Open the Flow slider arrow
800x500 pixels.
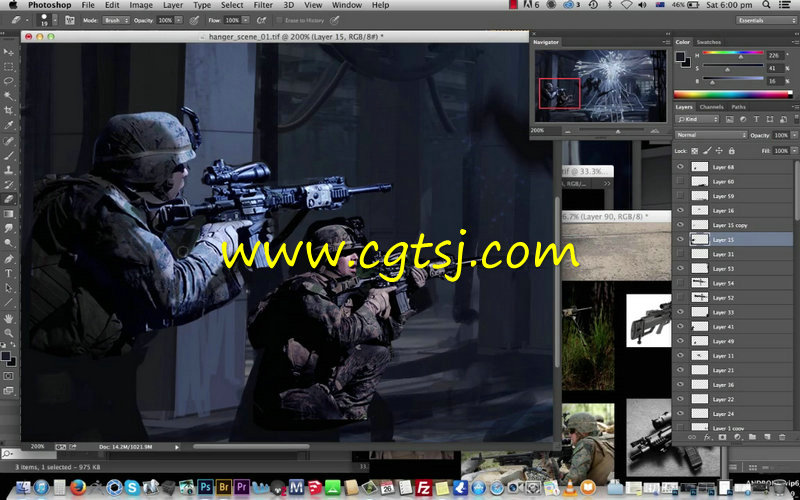pyautogui.click(x=246, y=20)
